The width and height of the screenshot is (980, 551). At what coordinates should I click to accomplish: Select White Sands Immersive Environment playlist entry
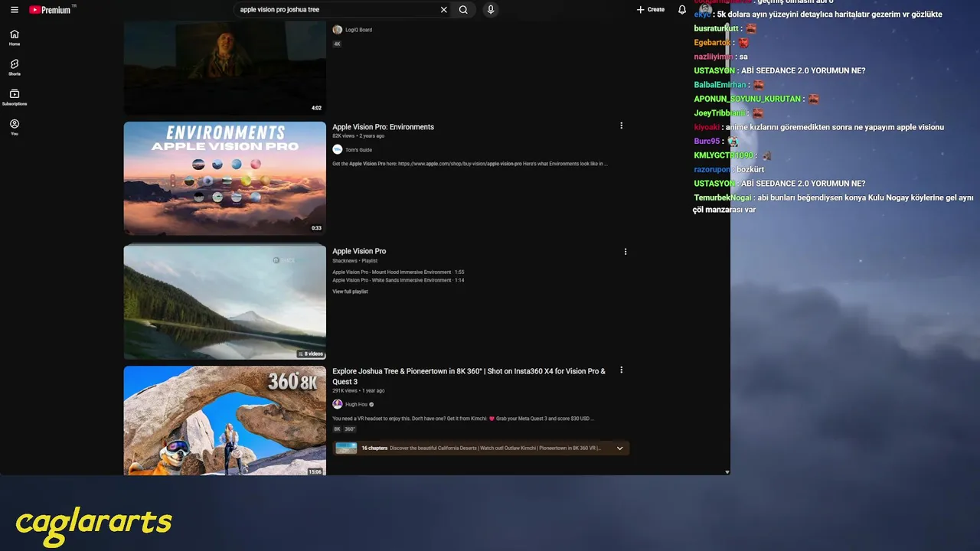click(398, 280)
